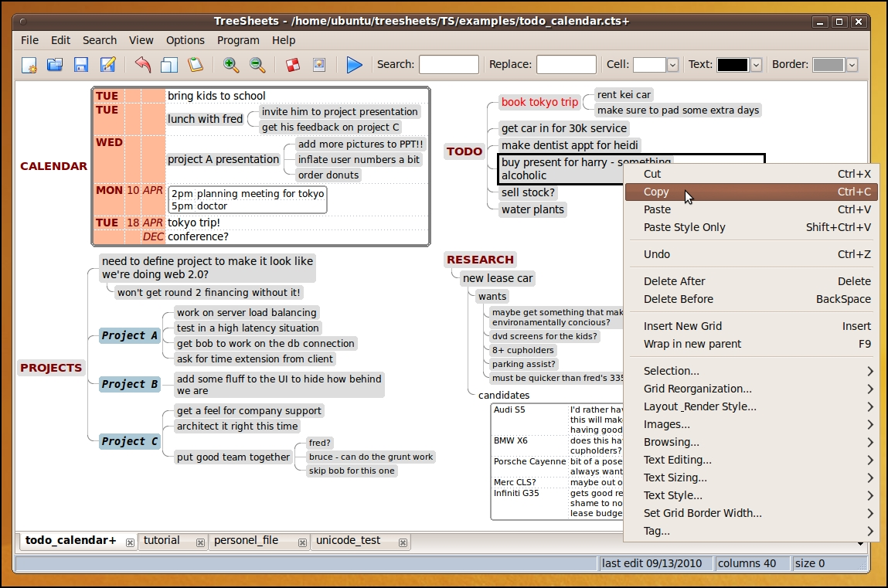Click in the Search input field
Viewport: 888px width, 588px height.
click(448, 64)
